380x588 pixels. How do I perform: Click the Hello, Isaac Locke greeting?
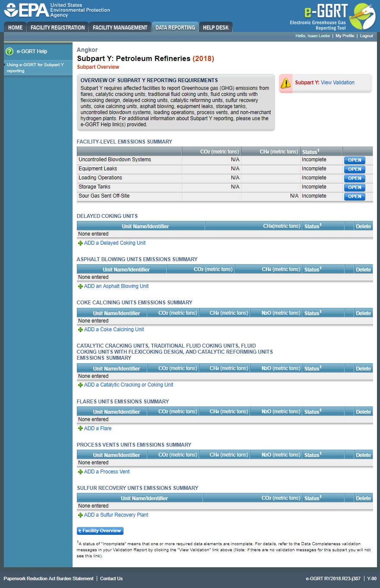[x=313, y=36]
